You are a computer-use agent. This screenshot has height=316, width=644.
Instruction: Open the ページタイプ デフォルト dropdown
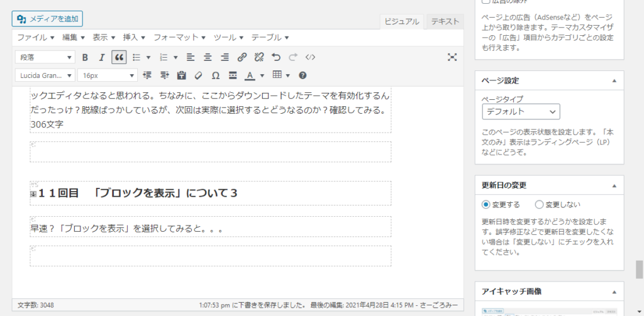pos(520,112)
